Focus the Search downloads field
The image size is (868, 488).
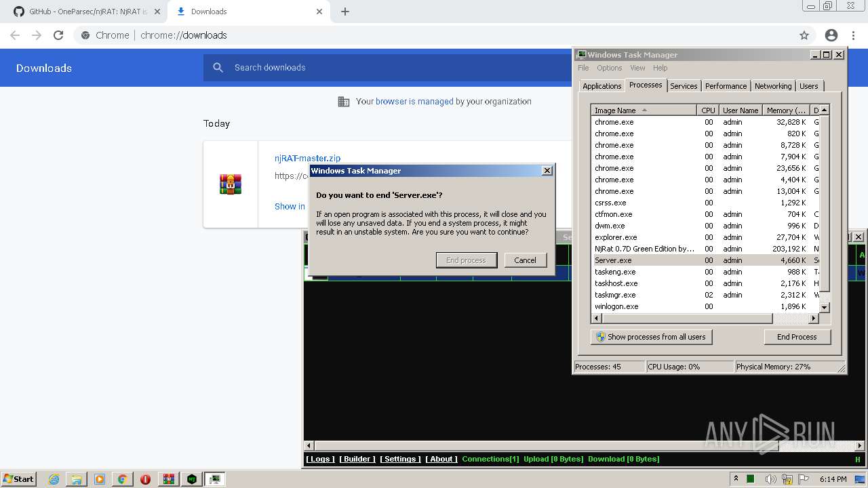tap(400, 68)
